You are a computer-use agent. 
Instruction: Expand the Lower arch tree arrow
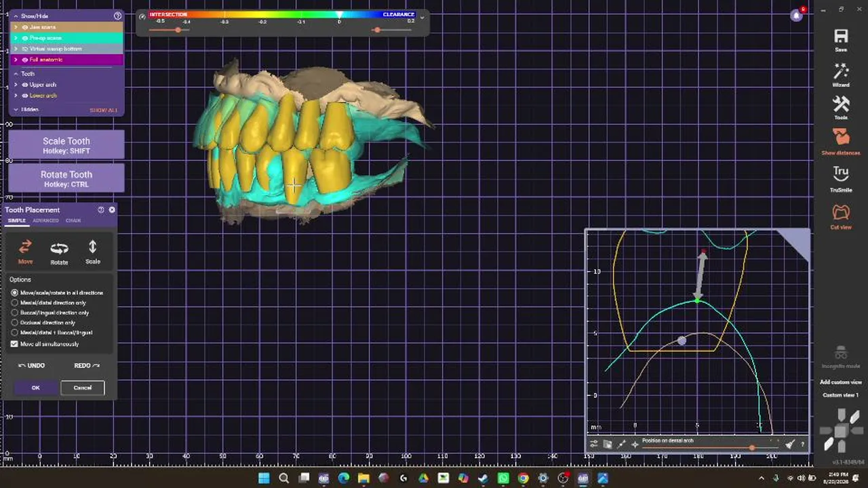tap(16, 96)
